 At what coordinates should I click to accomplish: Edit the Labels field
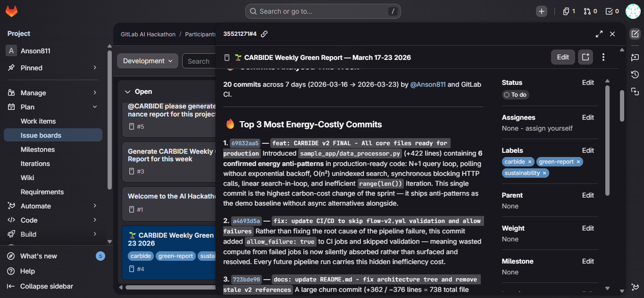coord(588,150)
